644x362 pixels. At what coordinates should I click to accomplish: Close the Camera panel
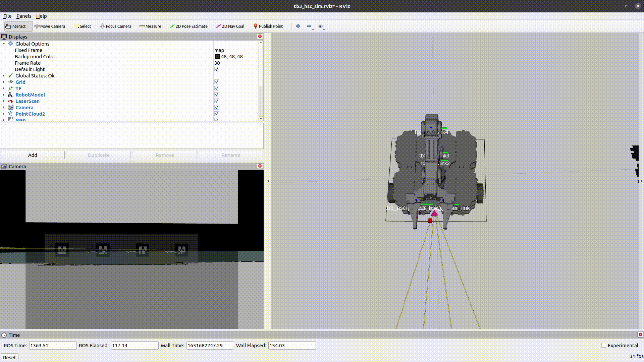tap(260, 166)
